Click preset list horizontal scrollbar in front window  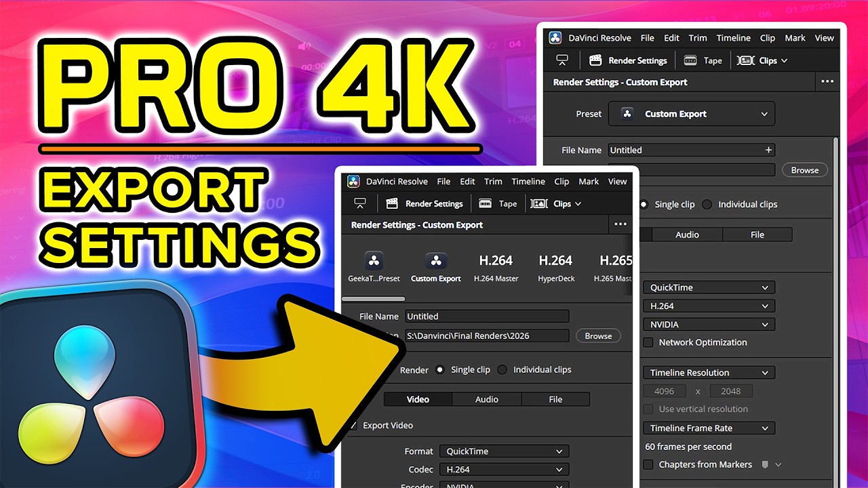374,298
